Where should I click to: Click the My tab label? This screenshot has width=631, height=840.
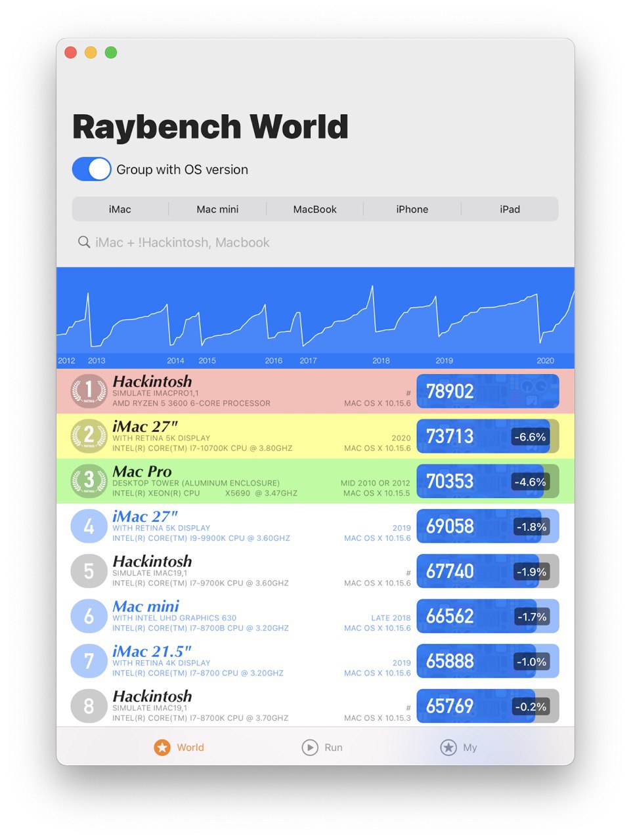click(470, 747)
